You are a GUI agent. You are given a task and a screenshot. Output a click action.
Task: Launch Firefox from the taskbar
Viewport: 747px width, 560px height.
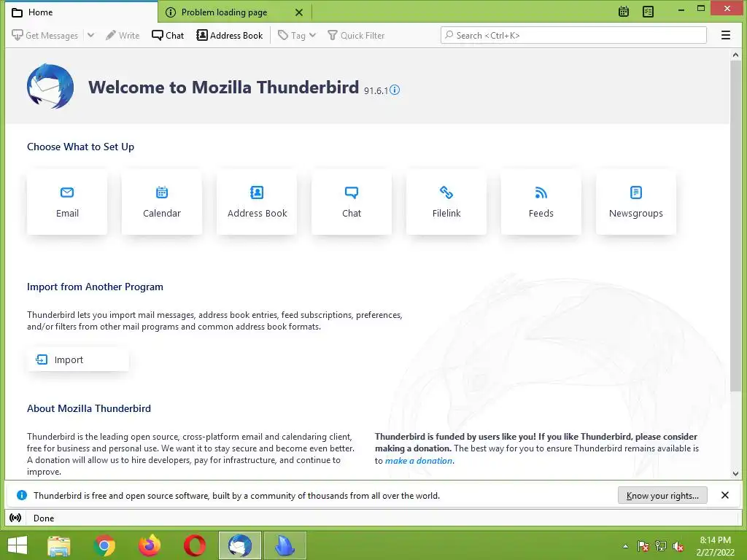pos(150,545)
